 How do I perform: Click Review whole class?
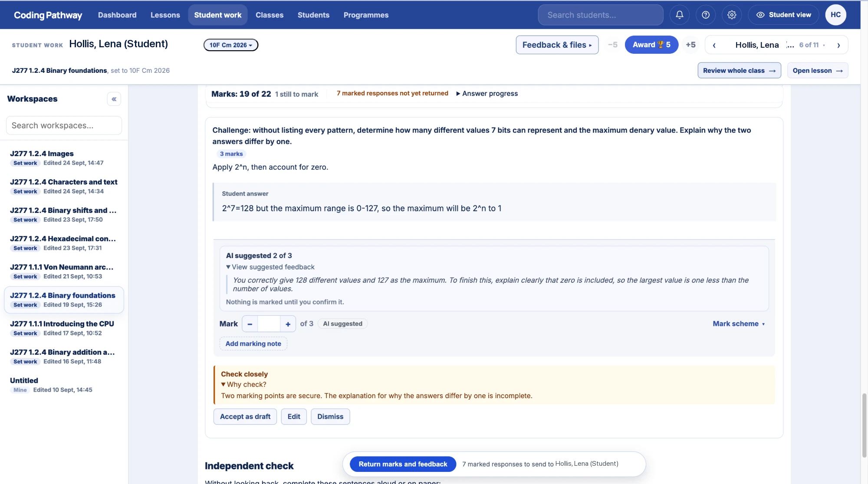tap(739, 71)
